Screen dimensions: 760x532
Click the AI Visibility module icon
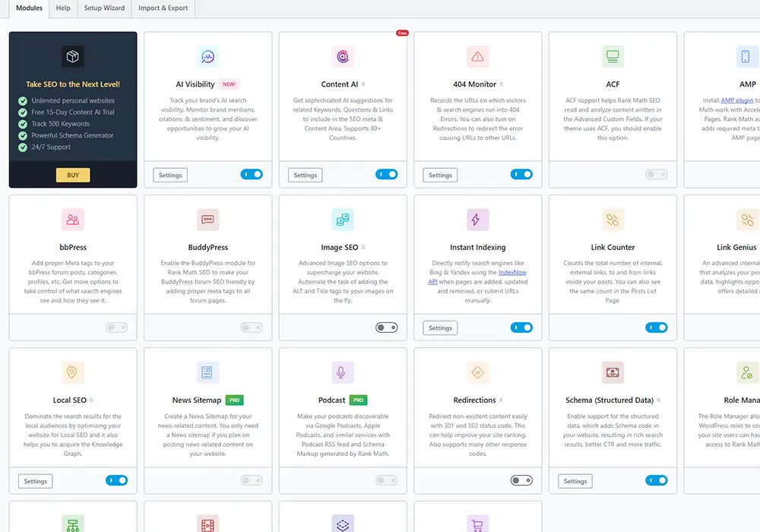tap(207, 57)
